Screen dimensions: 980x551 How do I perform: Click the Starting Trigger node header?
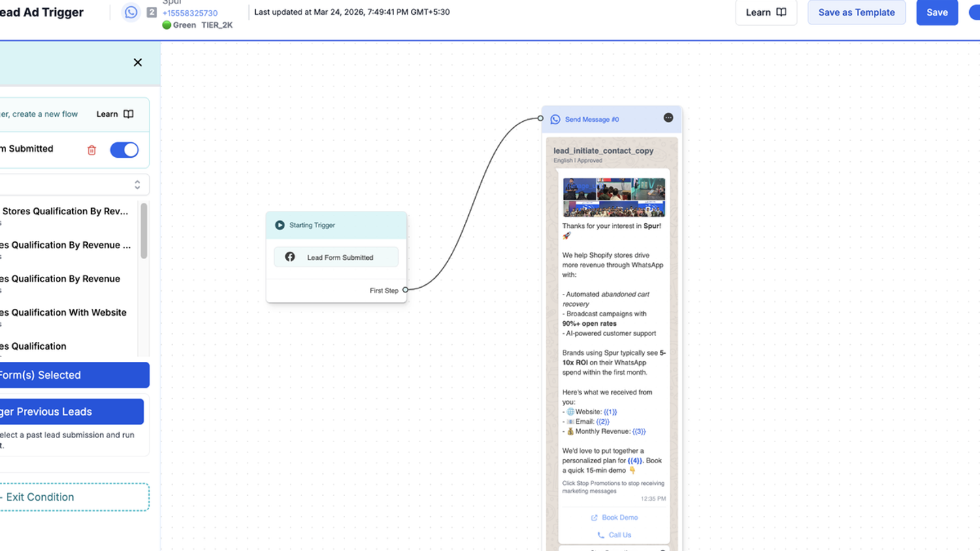click(x=336, y=225)
